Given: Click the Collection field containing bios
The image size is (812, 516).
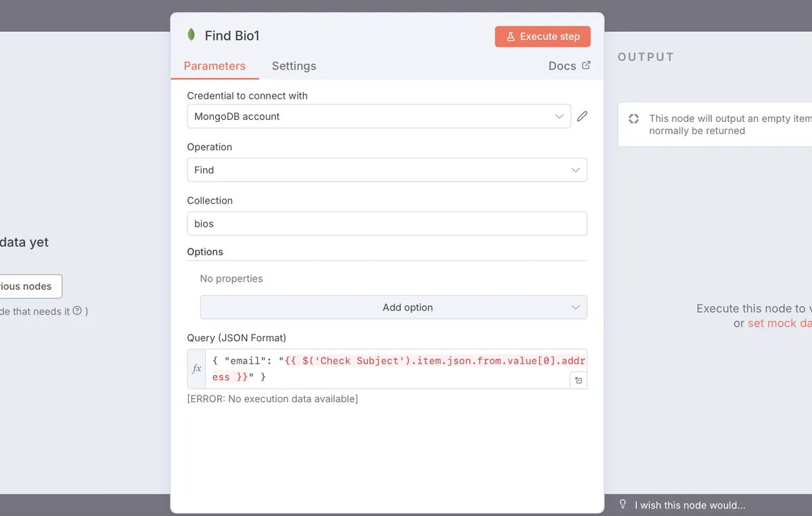Looking at the screenshot, I should tap(386, 223).
